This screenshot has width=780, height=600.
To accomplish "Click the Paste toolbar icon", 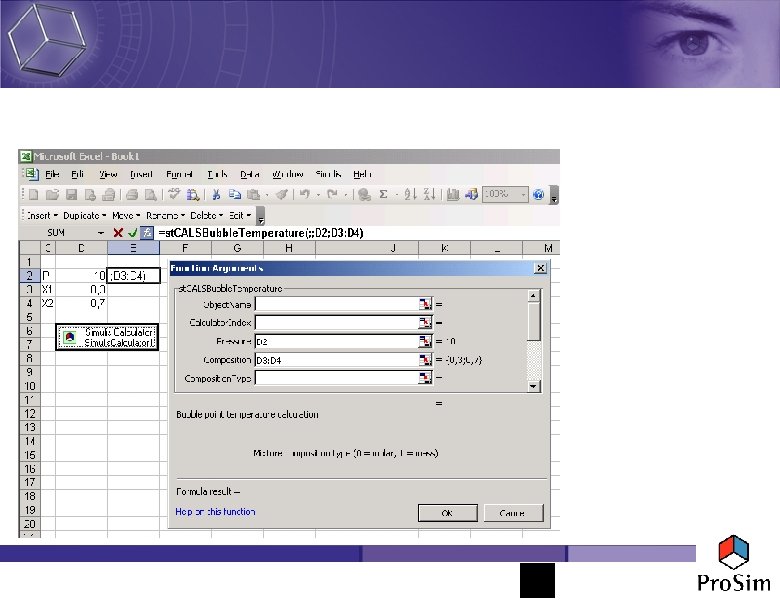I will click(x=253, y=195).
